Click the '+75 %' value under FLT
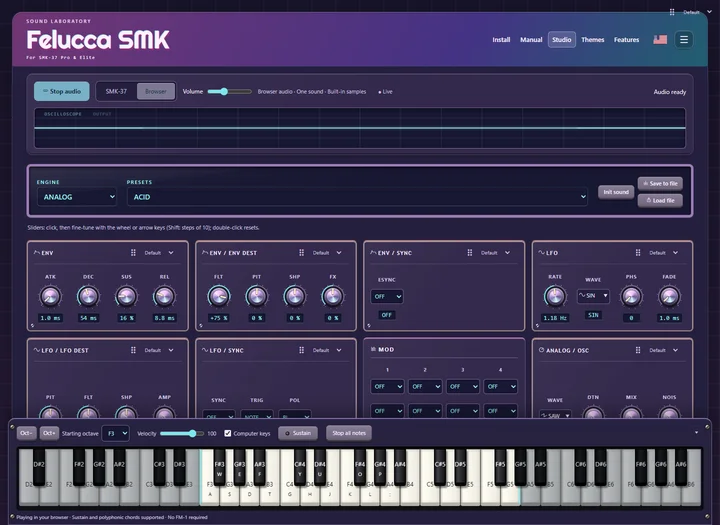 pyautogui.click(x=219, y=318)
